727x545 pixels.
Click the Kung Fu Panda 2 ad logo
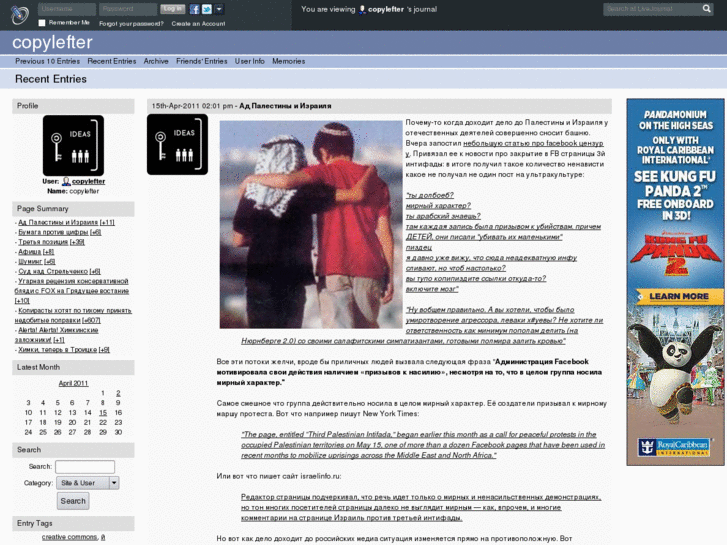coord(676,254)
